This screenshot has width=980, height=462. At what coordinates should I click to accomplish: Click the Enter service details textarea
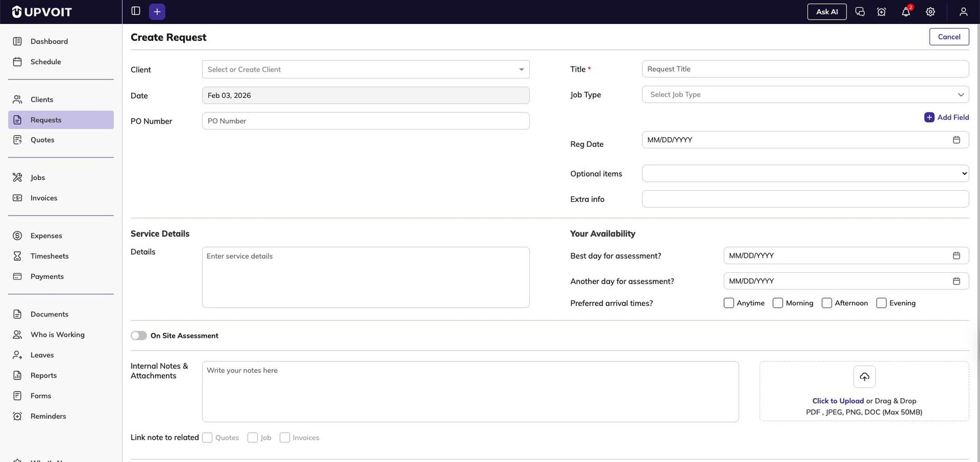(x=366, y=277)
